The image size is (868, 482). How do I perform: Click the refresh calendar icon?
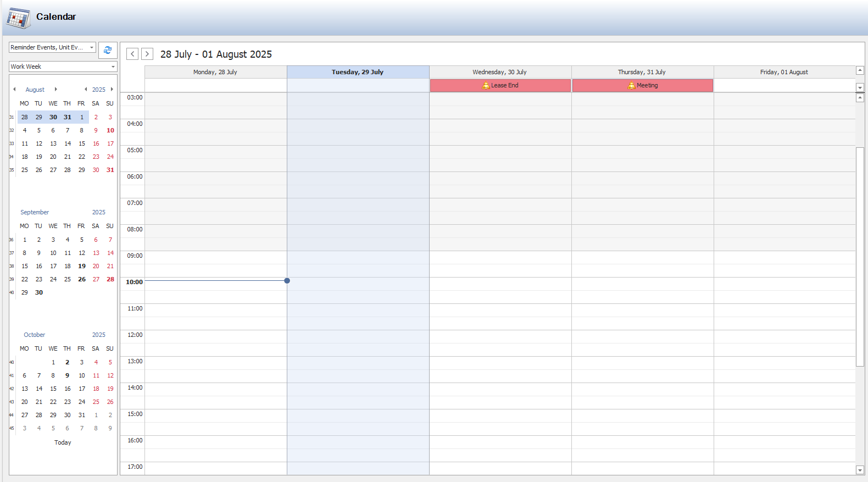point(108,50)
